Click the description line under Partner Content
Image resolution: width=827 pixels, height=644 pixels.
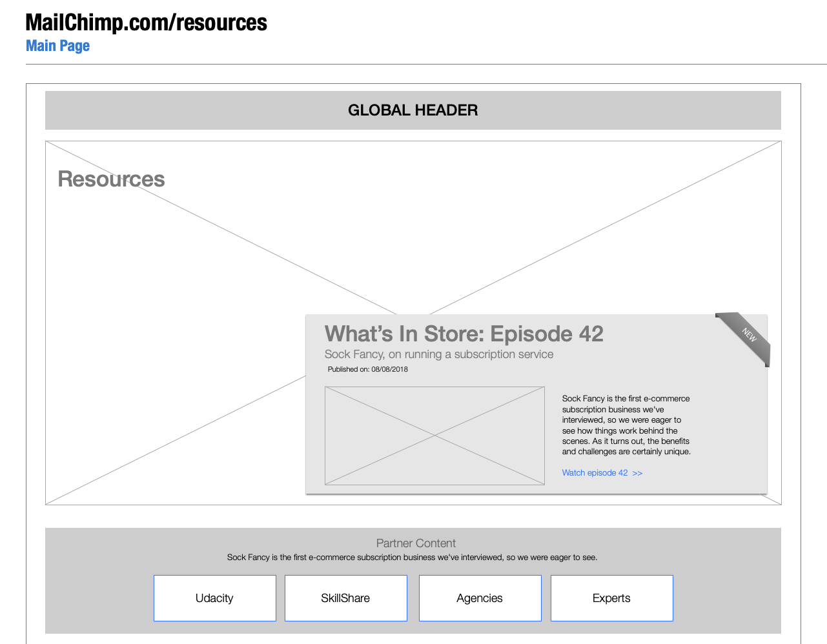click(412, 558)
